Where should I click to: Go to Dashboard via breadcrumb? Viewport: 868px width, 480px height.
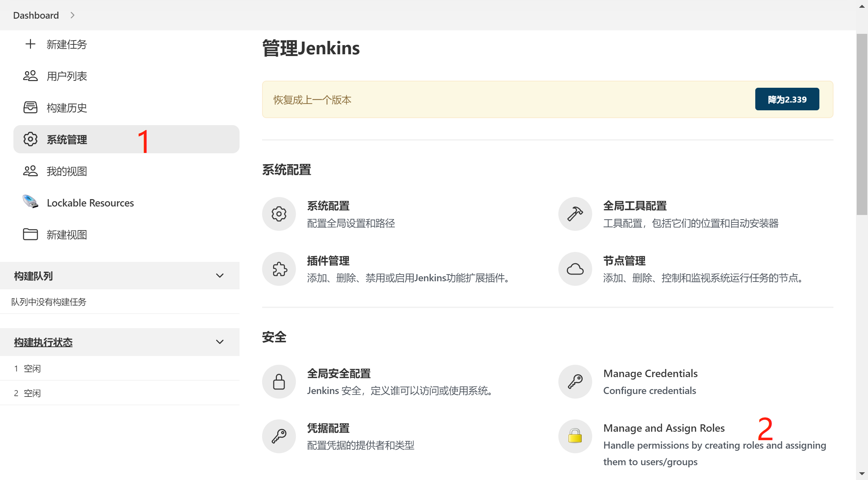[36, 15]
